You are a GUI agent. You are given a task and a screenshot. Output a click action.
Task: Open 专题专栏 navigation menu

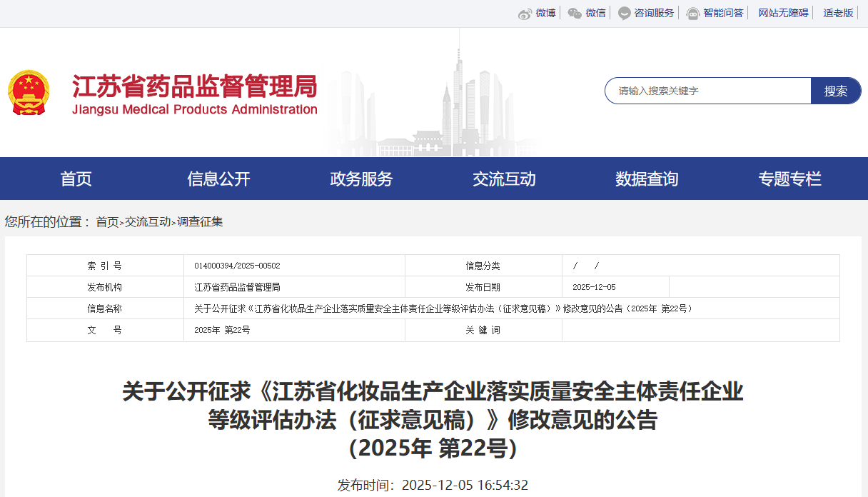tap(790, 179)
